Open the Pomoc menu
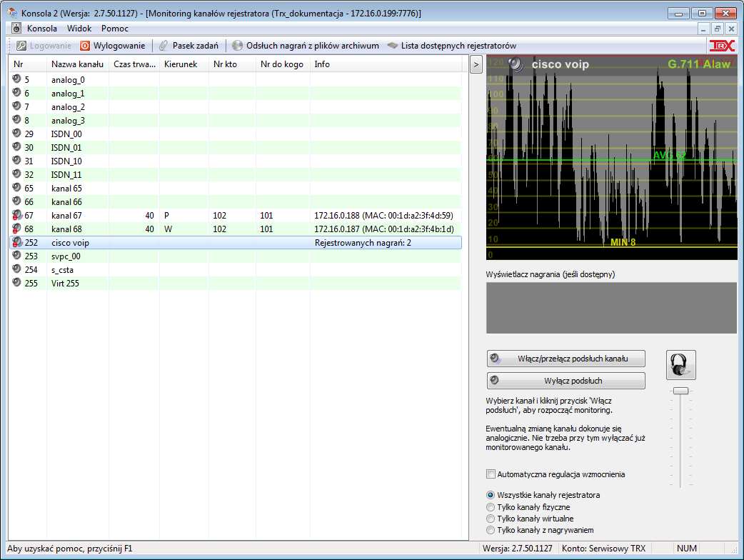 coord(115,29)
